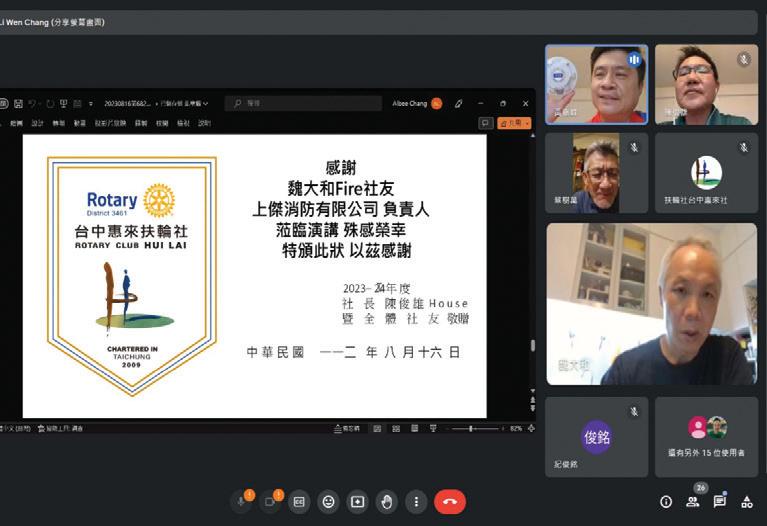Switch to Normal view icon

377,429
